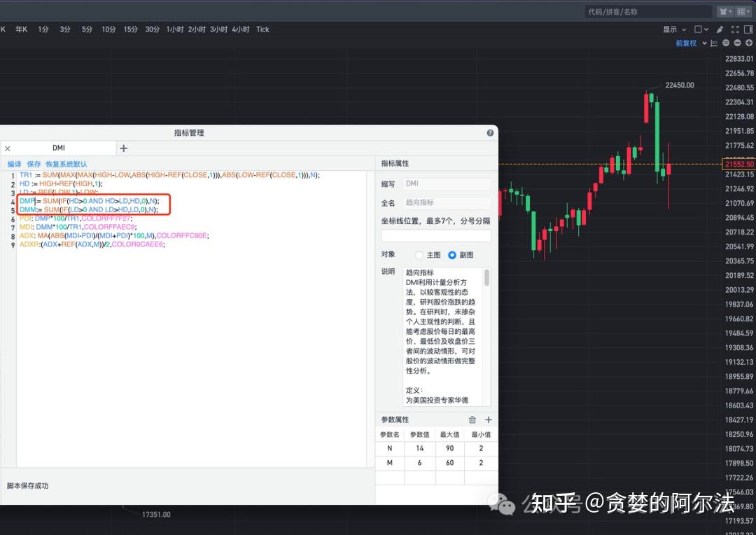Open the chart style dropdown
The image size is (756, 535).
point(702,29)
